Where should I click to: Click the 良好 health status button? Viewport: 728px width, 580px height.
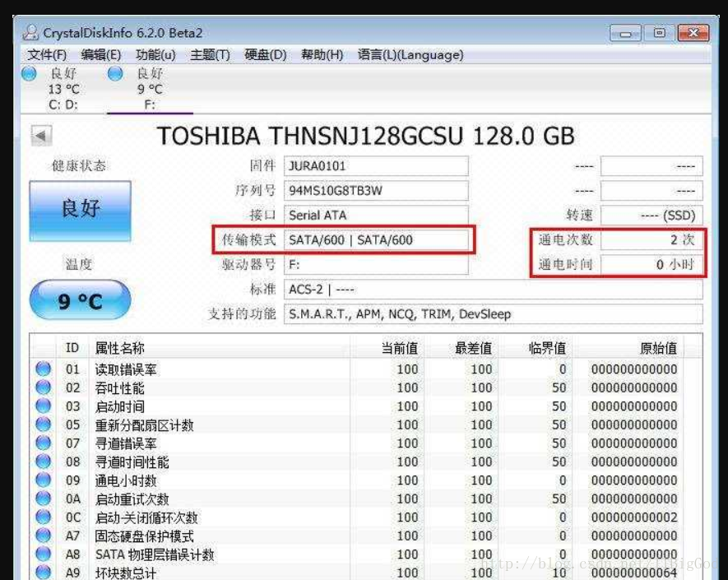point(81,211)
